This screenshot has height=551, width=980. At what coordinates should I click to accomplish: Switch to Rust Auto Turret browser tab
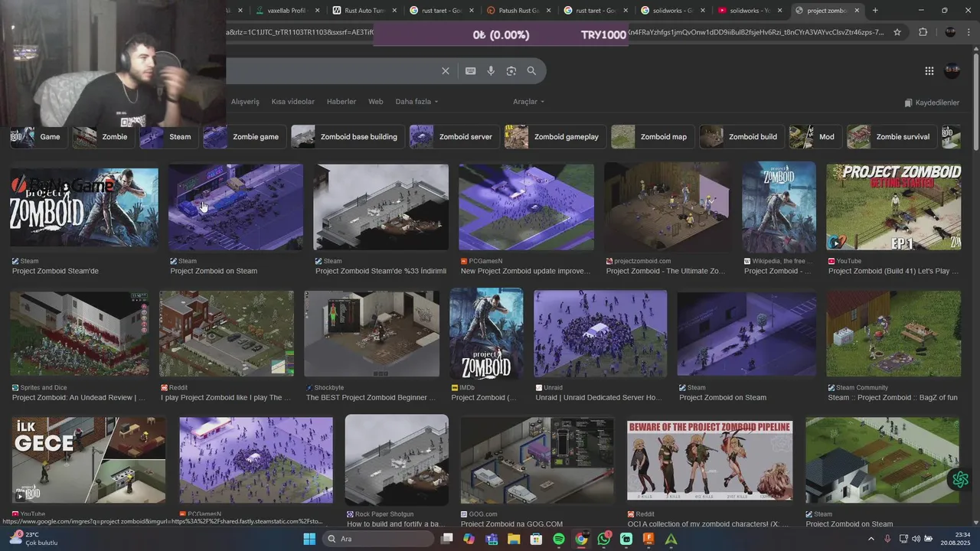point(366,11)
